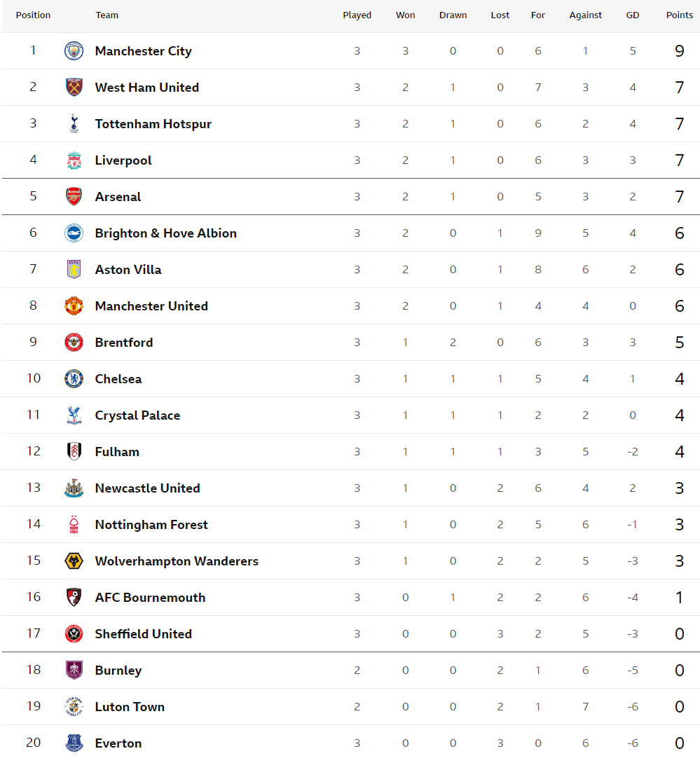Click the West Ham United crest
The width and height of the screenshot is (700, 763).
point(74,87)
